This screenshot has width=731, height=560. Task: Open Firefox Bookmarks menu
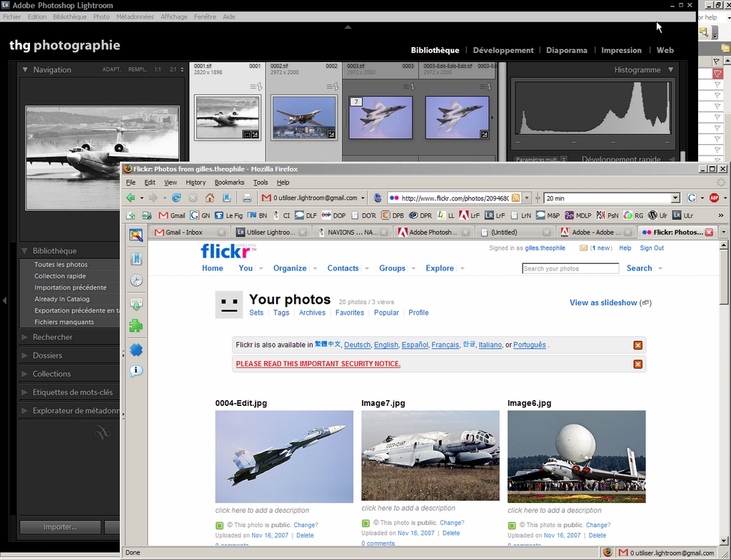click(229, 182)
